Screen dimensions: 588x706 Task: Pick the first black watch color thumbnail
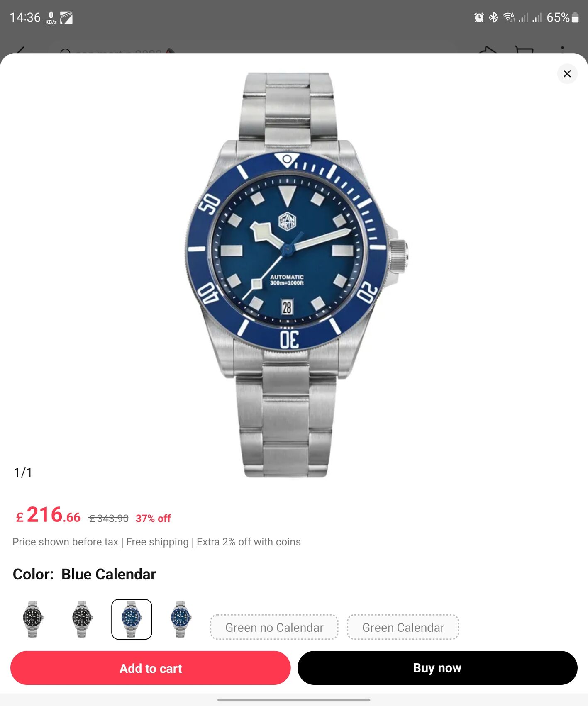click(33, 619)
